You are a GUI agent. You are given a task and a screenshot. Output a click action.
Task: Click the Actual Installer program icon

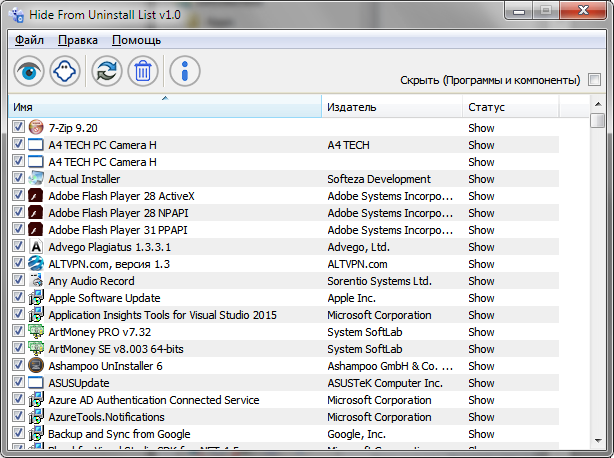(36, 179)
